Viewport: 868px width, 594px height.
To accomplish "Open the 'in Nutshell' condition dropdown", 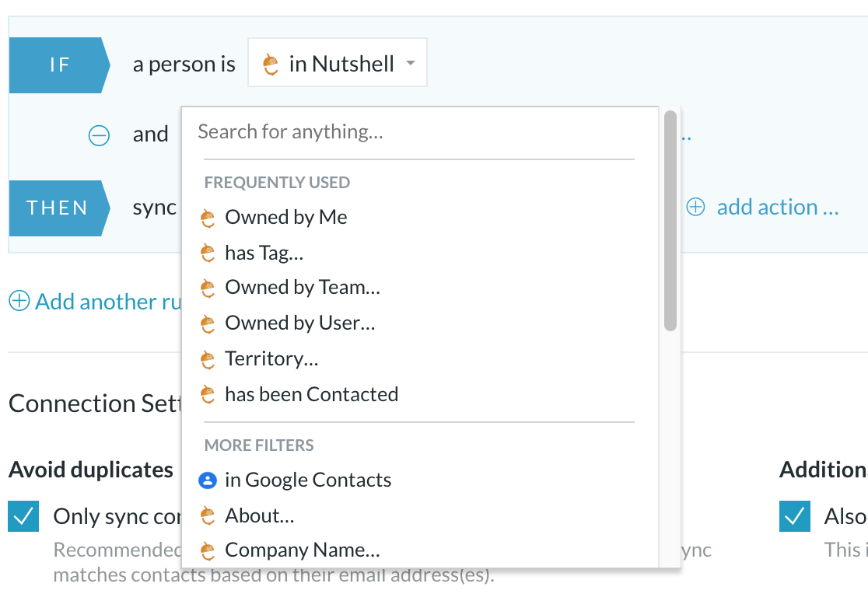I will coord(337,62).
